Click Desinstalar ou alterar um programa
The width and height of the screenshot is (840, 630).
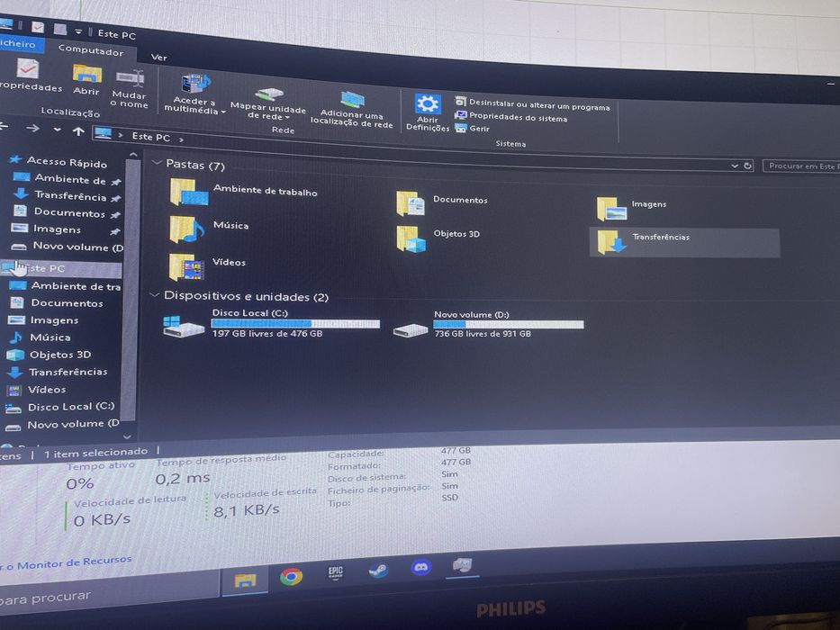click(532, 103)
